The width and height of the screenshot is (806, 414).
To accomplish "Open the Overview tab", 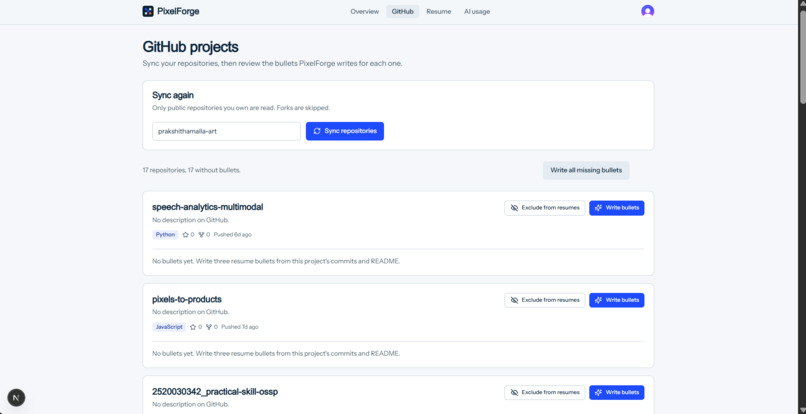I will pos(364,11).
